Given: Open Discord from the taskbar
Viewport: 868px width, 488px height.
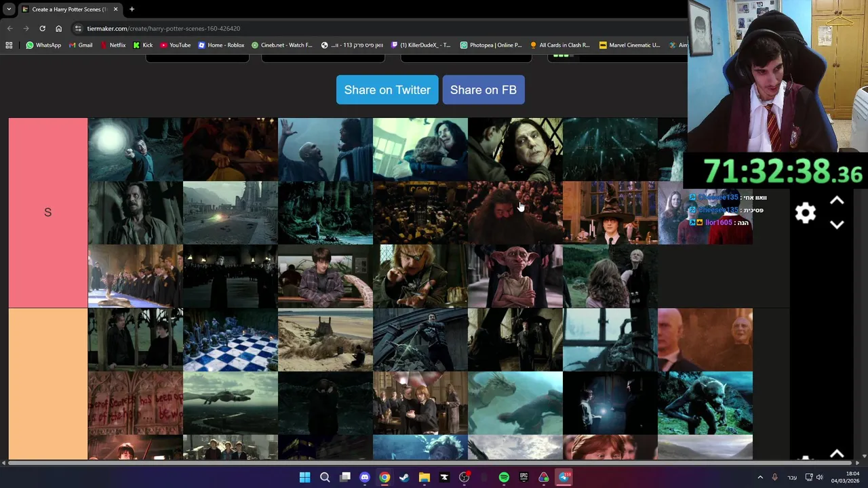Looking at the screenshot, I should (365, 477).
